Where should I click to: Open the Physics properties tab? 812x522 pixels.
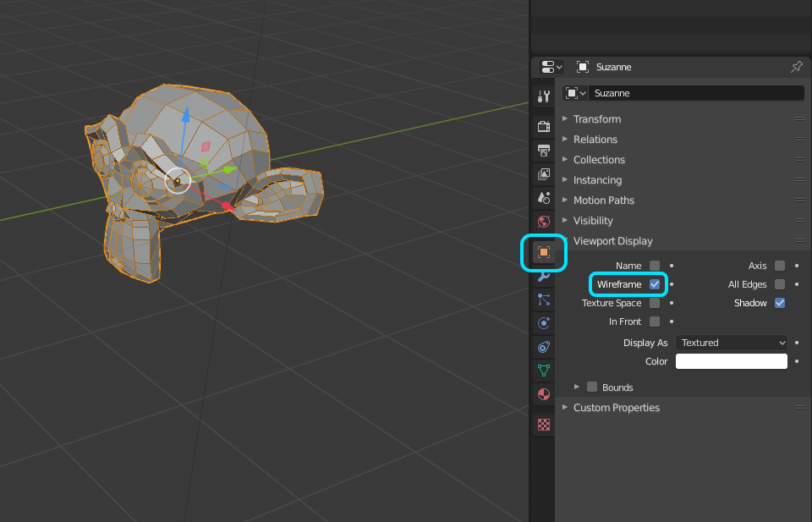(544, 323)
